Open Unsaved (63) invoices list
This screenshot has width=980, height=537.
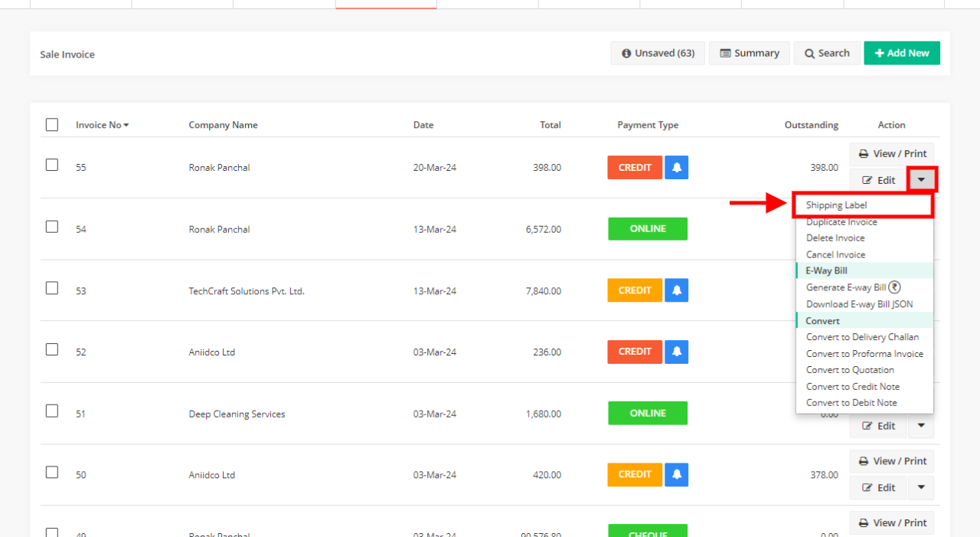tap(658, 53)
